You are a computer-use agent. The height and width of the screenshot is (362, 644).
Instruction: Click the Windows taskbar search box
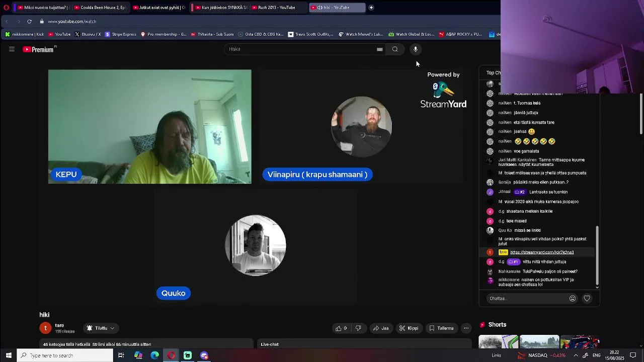tap(65, 355)
